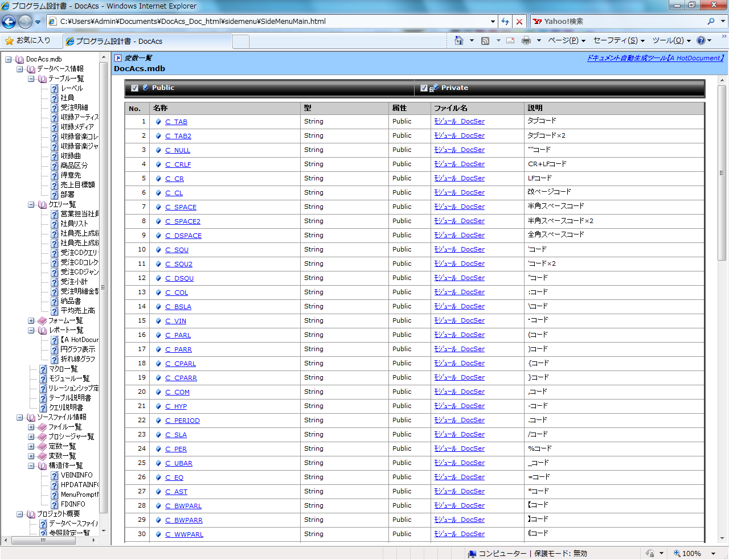
Task: Open the ページ(P) menu
Action: tap(566, 40)
